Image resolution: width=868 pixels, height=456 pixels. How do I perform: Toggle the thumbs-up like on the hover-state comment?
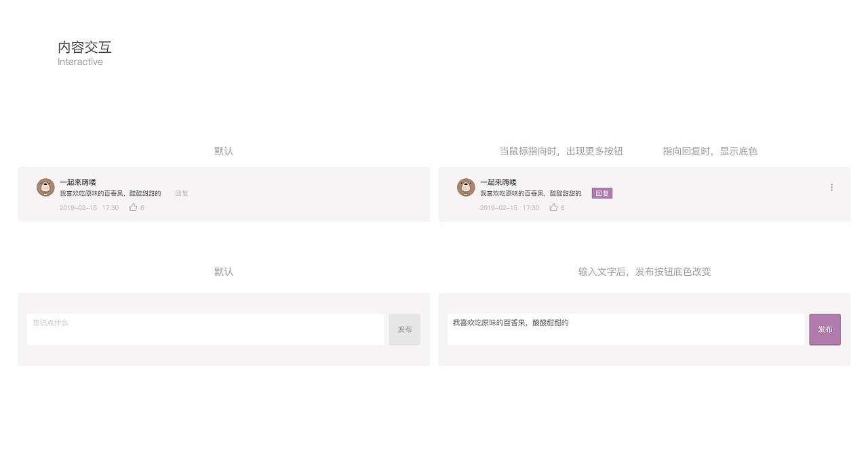click(x=553, y=207)
